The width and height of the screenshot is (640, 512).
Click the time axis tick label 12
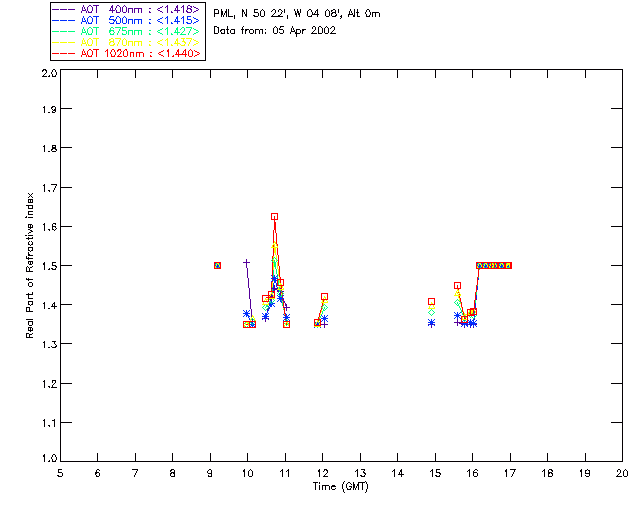[322, 473]
